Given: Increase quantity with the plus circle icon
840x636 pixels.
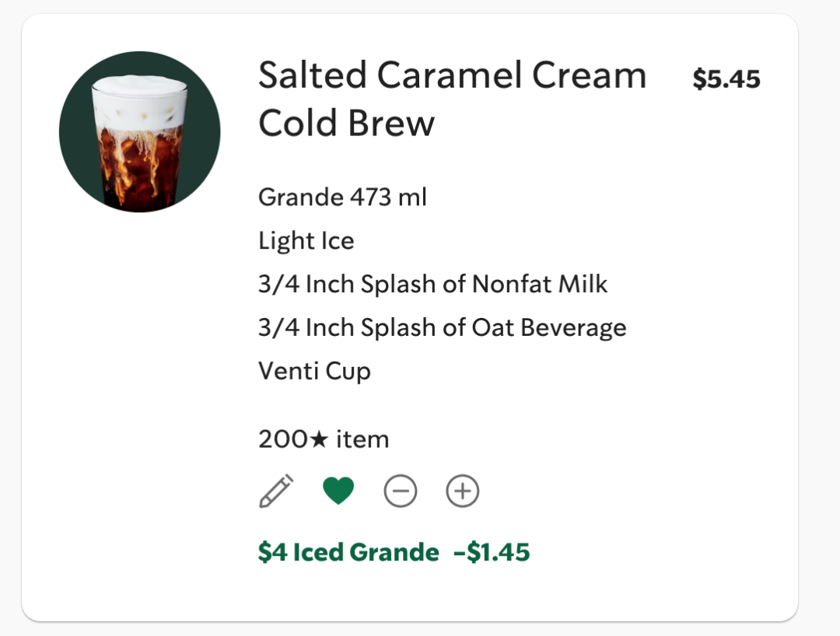Looking at the screenshot, I should tap(463, 491).
